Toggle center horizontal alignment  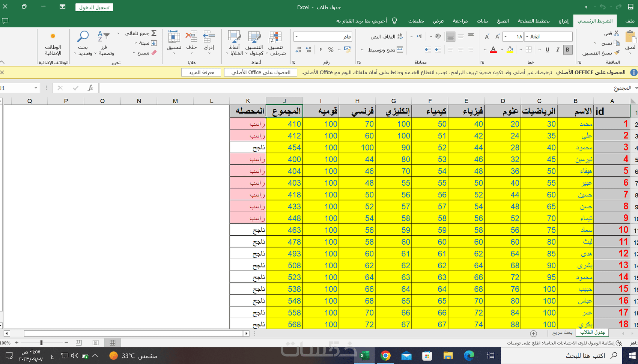[460, 50]
